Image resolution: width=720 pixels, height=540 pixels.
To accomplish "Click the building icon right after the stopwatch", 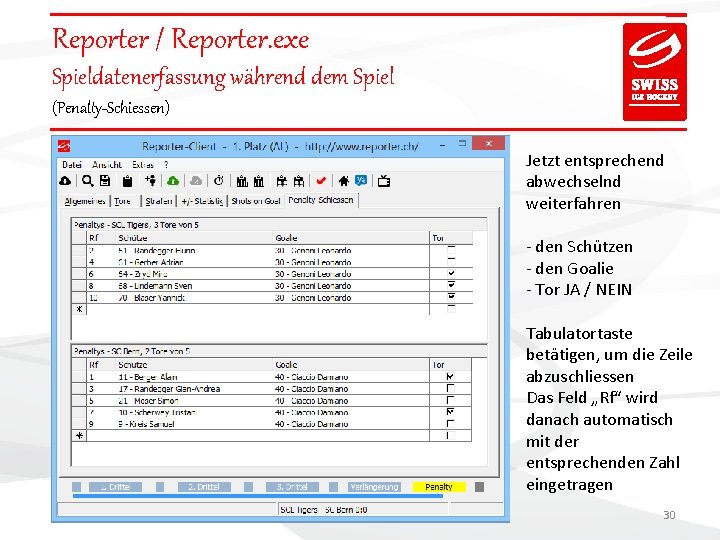I will pyautogui.click(x=242, y=181).
